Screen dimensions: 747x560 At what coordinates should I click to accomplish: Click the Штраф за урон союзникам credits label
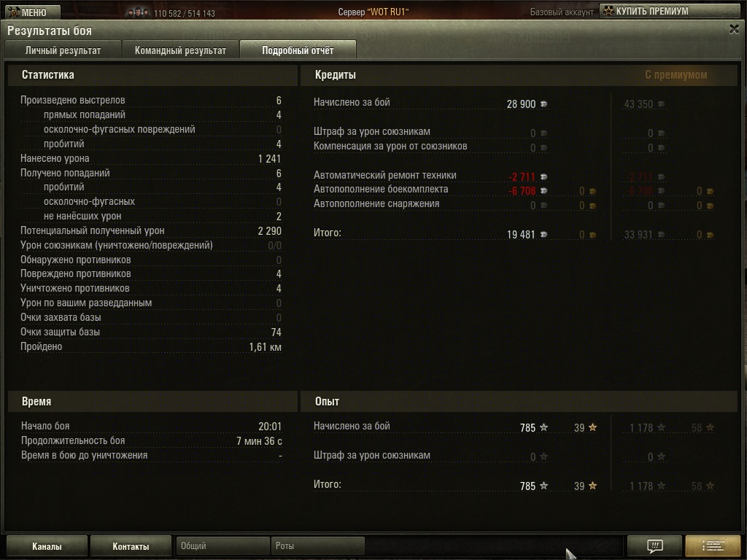click(x=371, y=131)
